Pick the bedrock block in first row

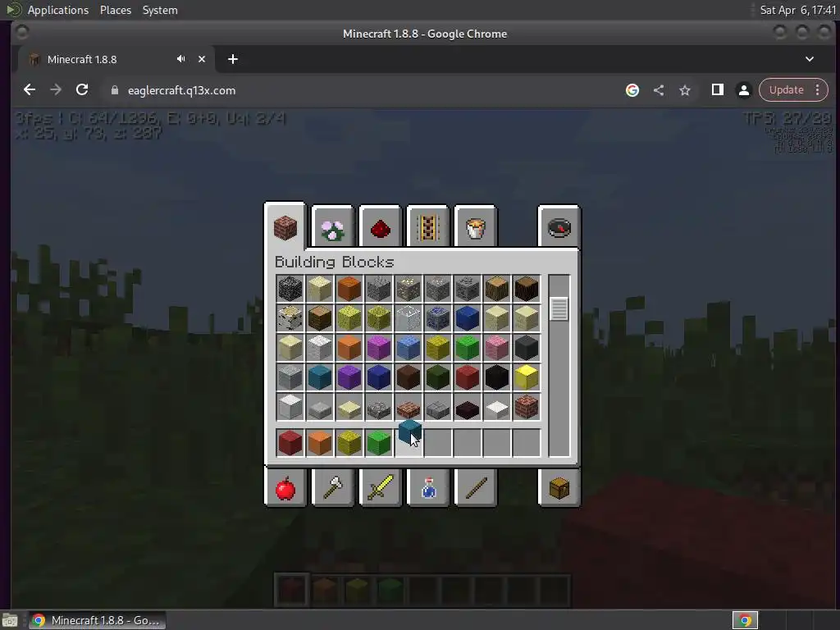[x=290, y=289]
